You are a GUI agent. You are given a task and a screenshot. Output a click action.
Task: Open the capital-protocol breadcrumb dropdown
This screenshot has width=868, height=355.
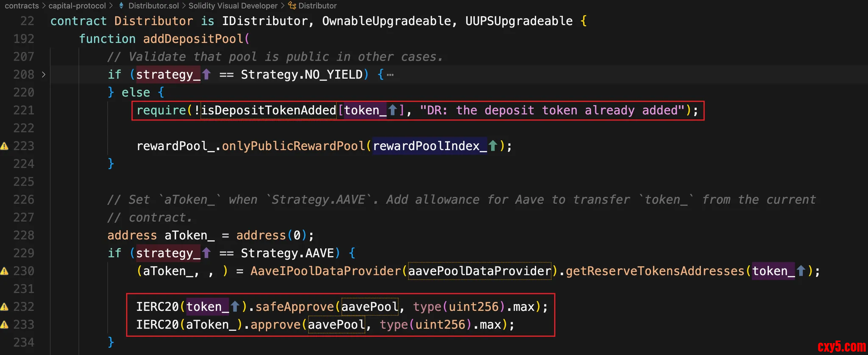pos(77,6)
